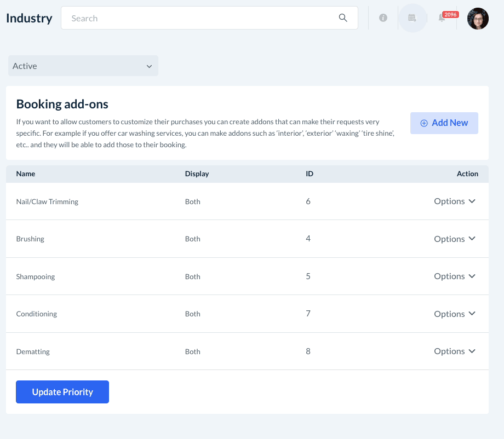The image size is (504, 439).
Task: Open Options for Dematting row
Action: click(455, 351)
